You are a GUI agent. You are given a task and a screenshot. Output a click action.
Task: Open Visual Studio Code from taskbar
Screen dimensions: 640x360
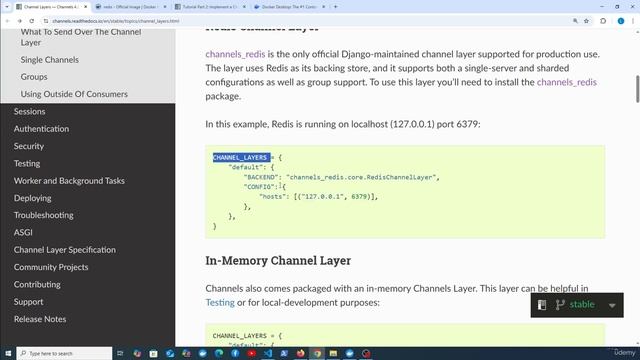pos(268,353)
